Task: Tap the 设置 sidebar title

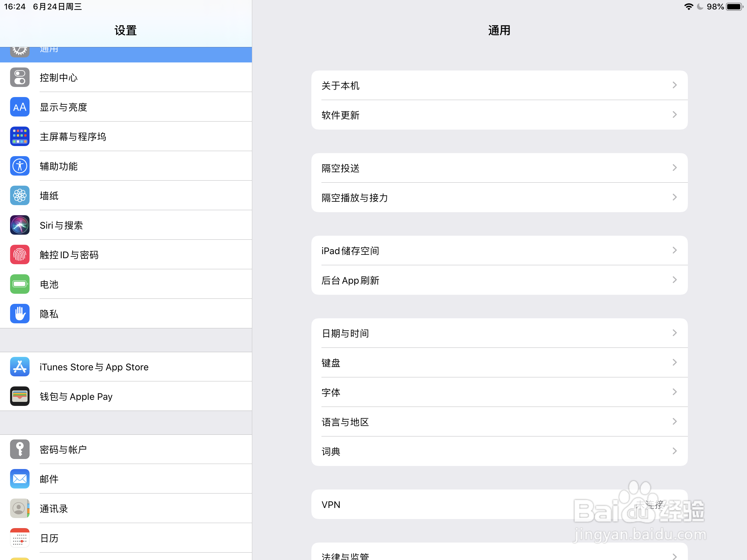Action: tap(126, 30)
